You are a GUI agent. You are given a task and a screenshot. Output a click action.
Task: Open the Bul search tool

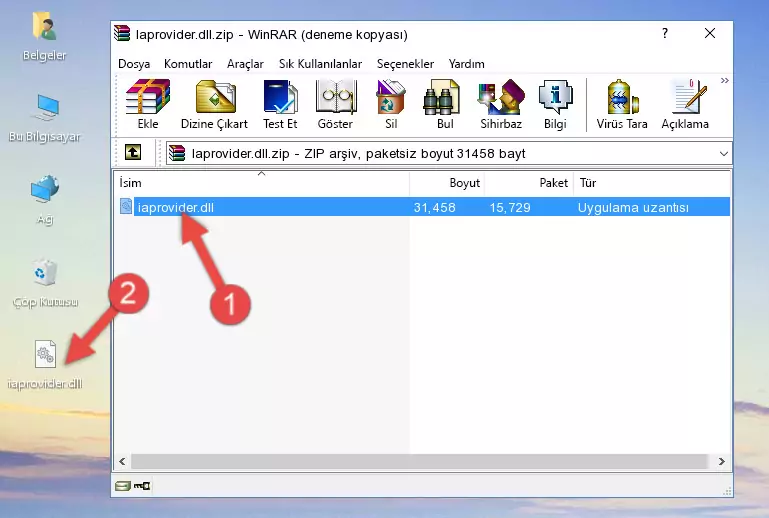point(445,104)
